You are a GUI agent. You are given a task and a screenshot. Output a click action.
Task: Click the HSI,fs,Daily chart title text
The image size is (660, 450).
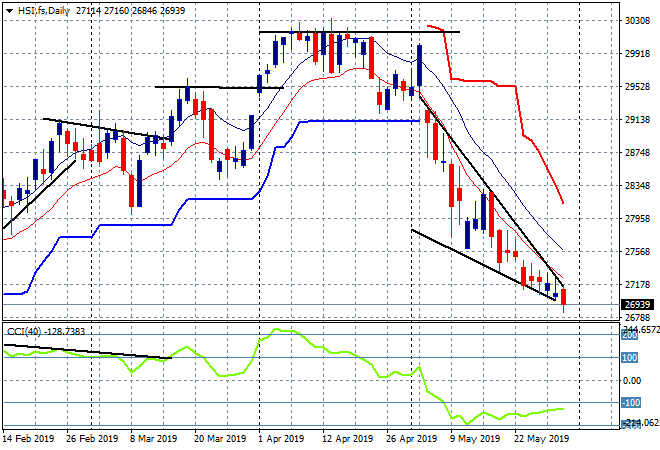click(x=43, y=11)
